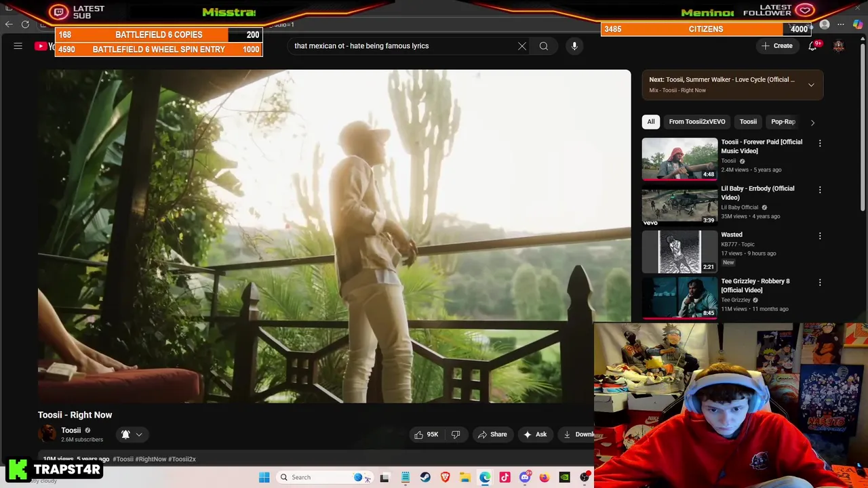
Task: Click the magnifier search button
Action: pyautogui.click(x=544, y=46)
